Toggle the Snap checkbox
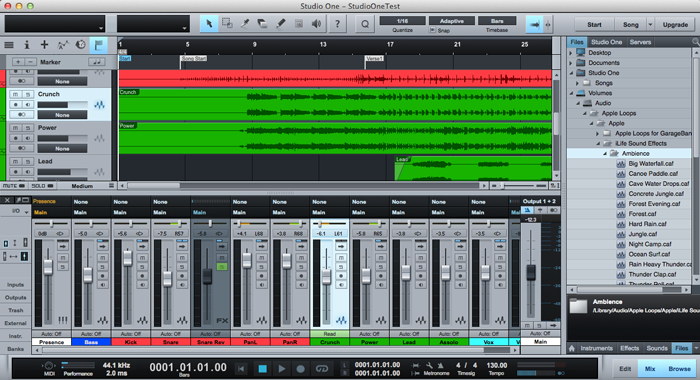The height and width of the screenshot is (380, 700). point(432,30)
